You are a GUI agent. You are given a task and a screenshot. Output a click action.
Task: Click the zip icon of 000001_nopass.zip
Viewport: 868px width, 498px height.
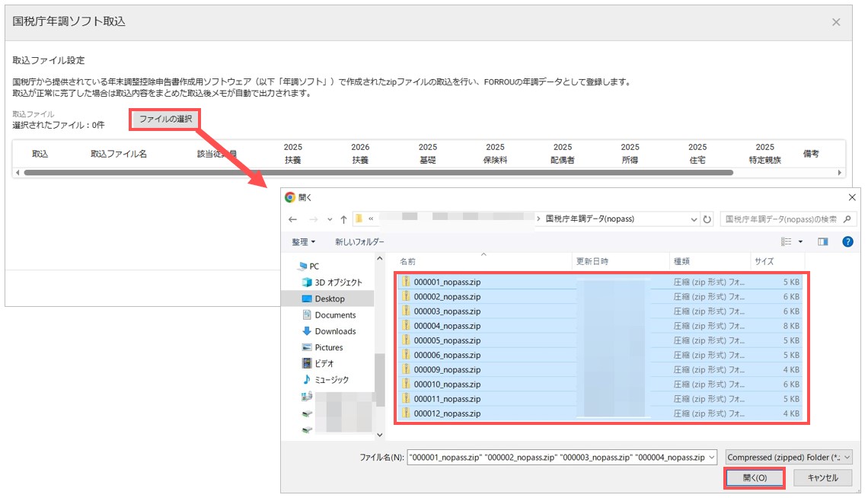pos(406,282)
